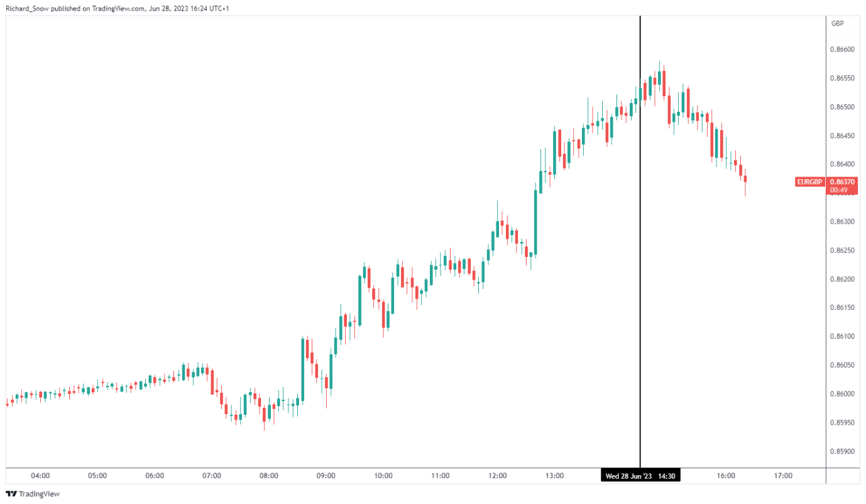Click the 0.86600 price axis label
Image resolution: width=866 pixels, height=504 pixels.
[841, 49]
